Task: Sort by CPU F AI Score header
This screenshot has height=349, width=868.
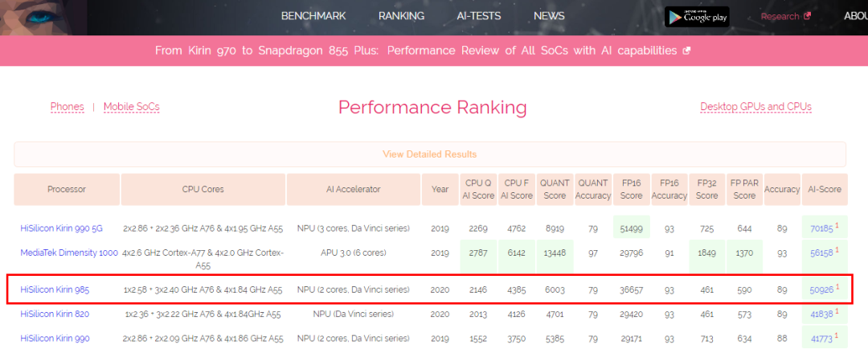Action: [516, 190]
